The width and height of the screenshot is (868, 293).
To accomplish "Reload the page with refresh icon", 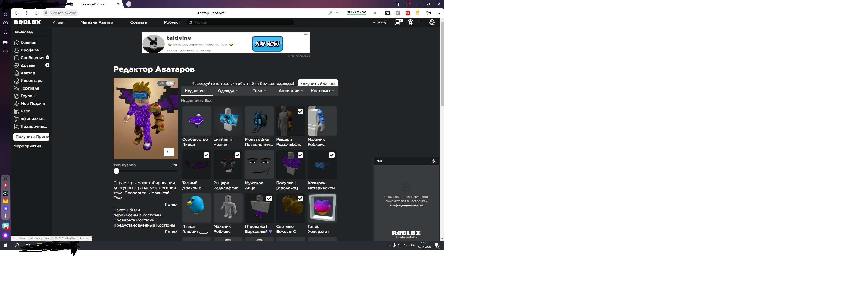I will [x=37, y=13].
